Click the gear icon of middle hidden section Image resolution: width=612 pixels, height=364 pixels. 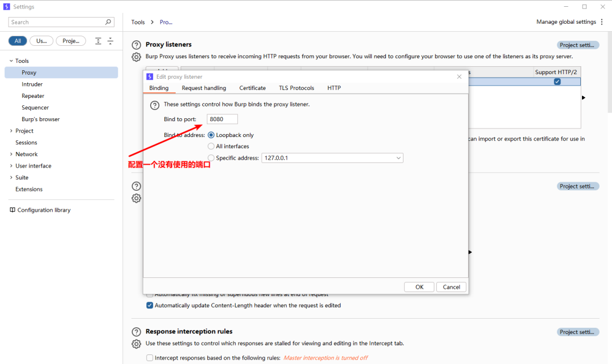click(136, 198)
